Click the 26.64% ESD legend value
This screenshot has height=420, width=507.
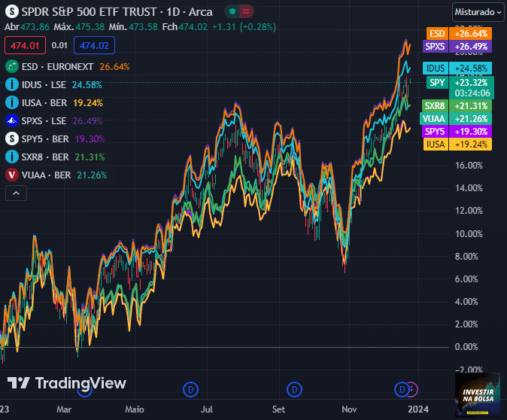click(114, 67)
